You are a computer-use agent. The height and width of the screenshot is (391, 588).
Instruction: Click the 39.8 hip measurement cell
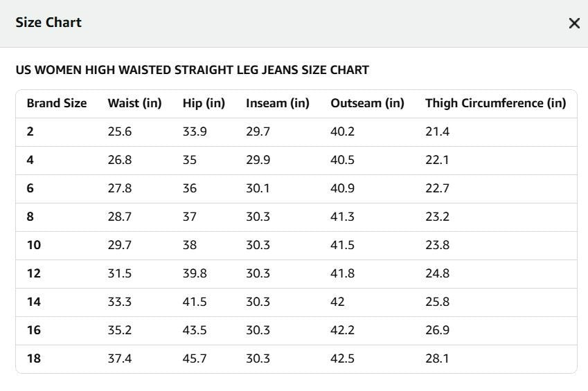click(195, 273)
